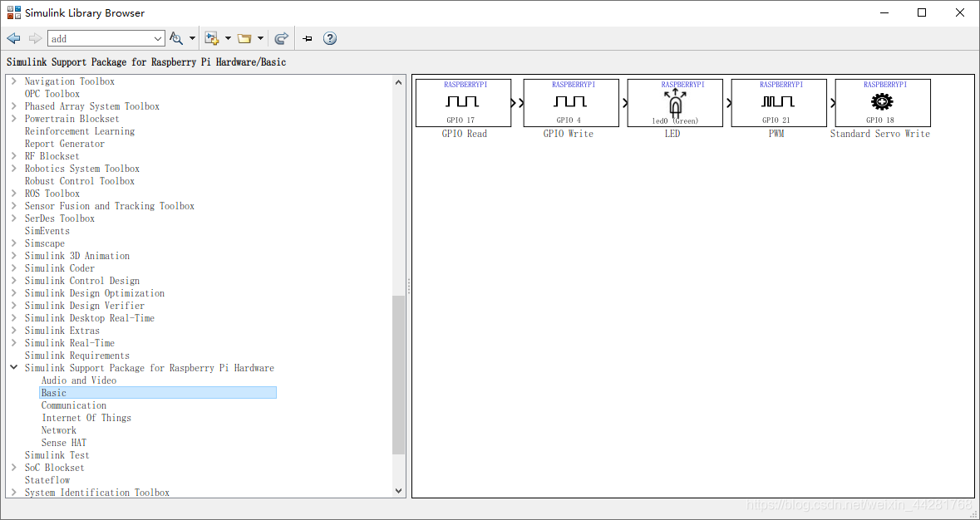Collapse Simulink Support Package for Raspberry Pi Hardware

[x=14, y=368]
